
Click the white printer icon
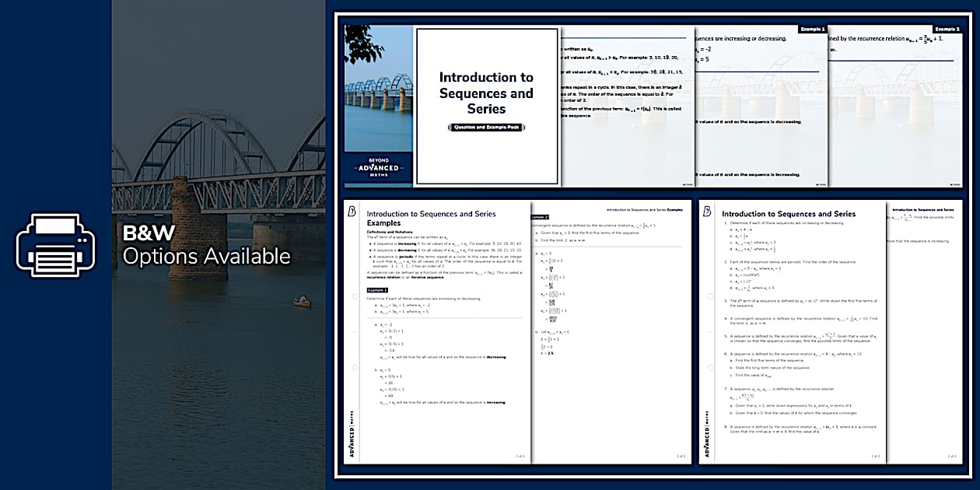[55, 245]
